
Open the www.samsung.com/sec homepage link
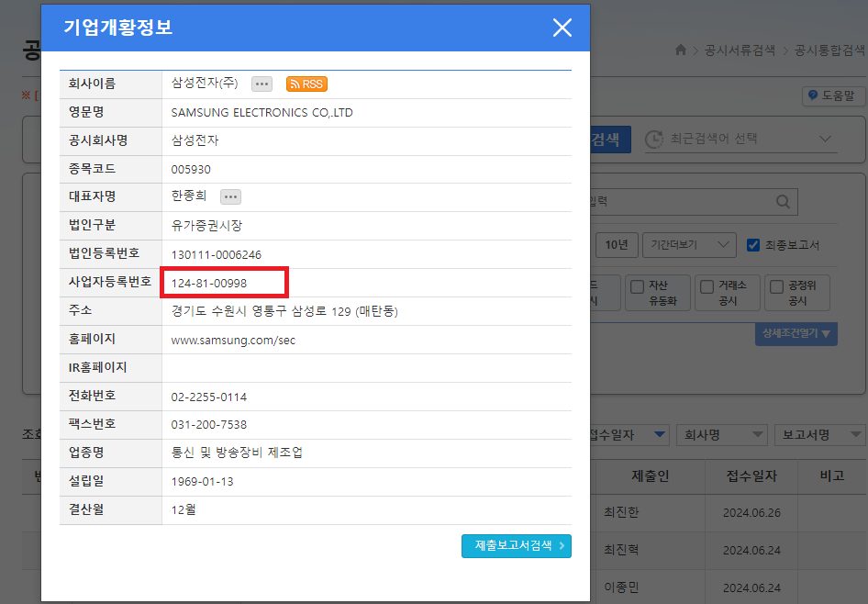233,340
